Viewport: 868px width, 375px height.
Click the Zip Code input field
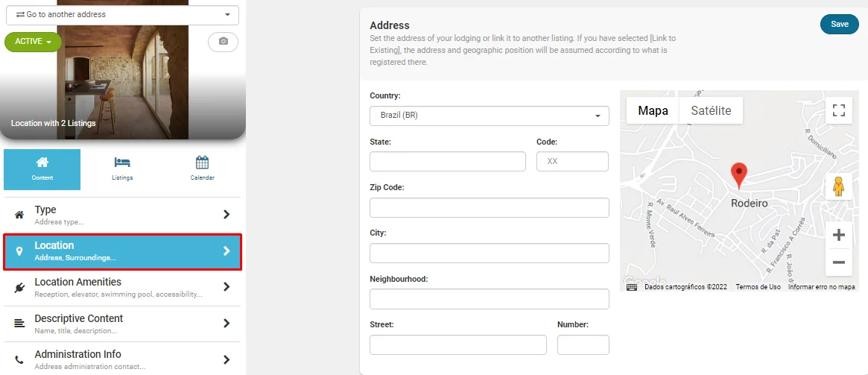489,207
